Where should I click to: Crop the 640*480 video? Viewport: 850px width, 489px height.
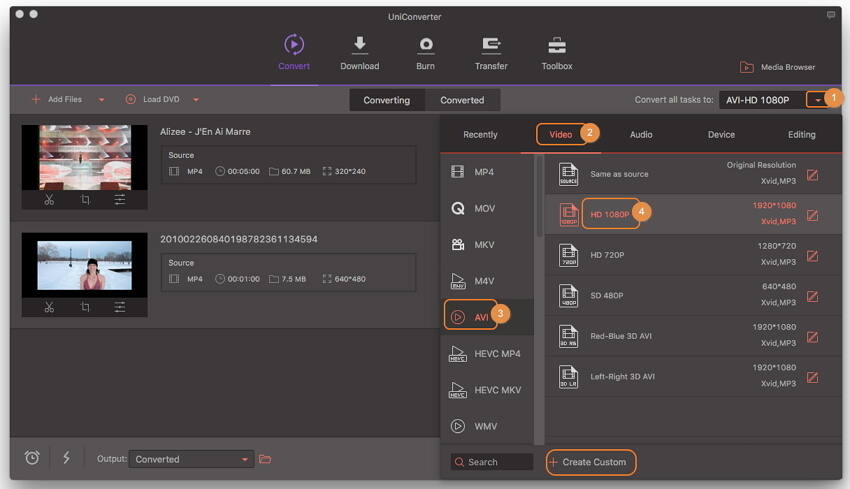tap(85, 307)
